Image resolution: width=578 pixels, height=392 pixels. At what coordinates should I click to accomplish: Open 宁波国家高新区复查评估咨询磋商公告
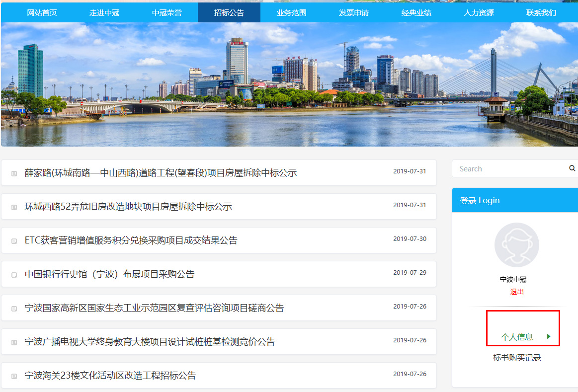pyautogui.click(x=154, y=308)
